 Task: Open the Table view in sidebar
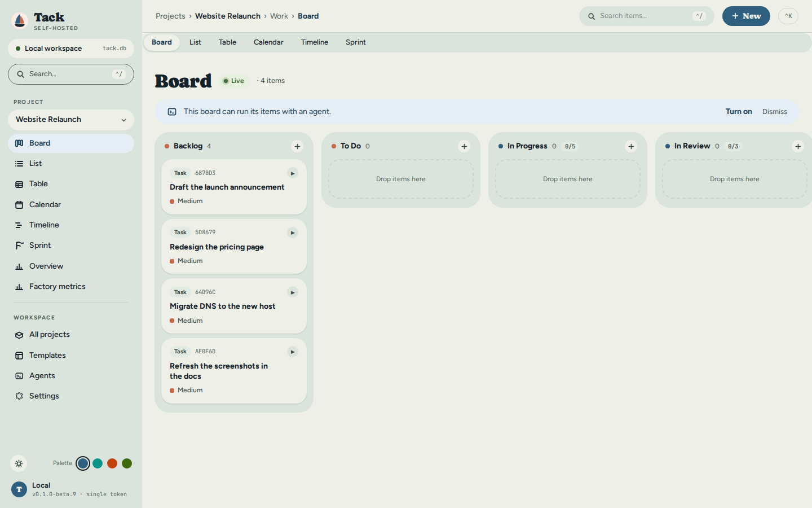(71, 184)
